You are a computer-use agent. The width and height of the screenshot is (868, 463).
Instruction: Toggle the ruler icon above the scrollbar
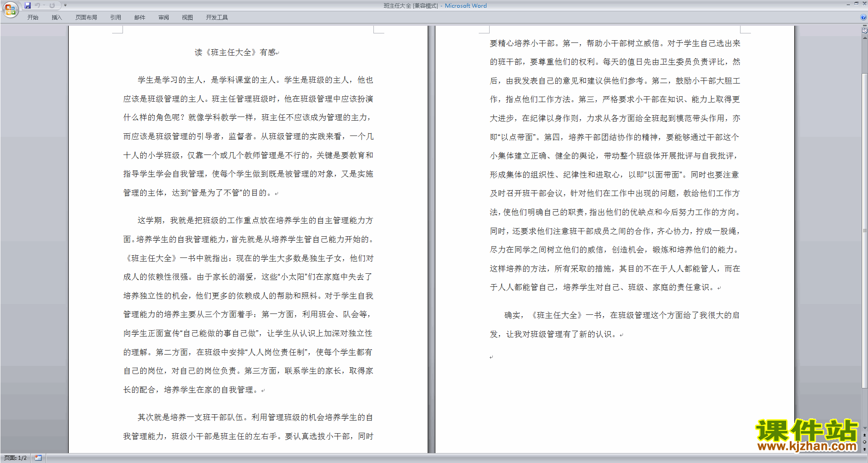pyautogui.click(x=865, y=31)
